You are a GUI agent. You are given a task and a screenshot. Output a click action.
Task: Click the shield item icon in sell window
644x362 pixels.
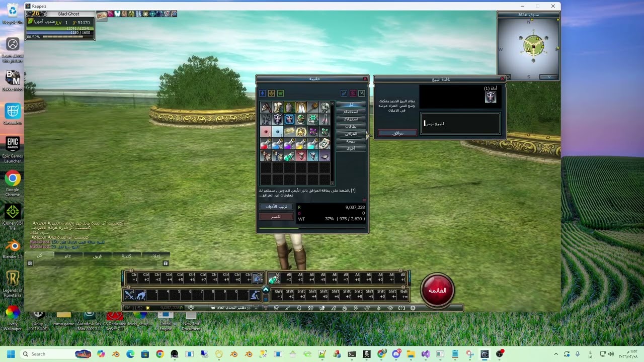tap(491, 98)
